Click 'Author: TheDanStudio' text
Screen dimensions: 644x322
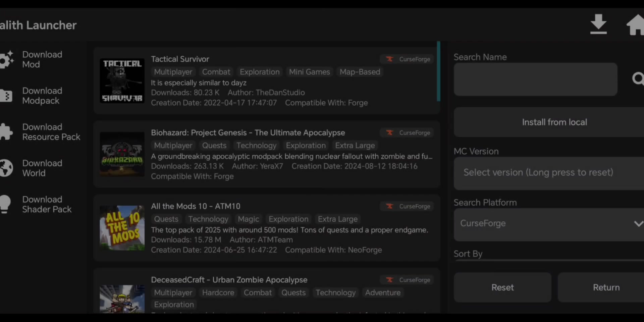(x=266, y=93)
